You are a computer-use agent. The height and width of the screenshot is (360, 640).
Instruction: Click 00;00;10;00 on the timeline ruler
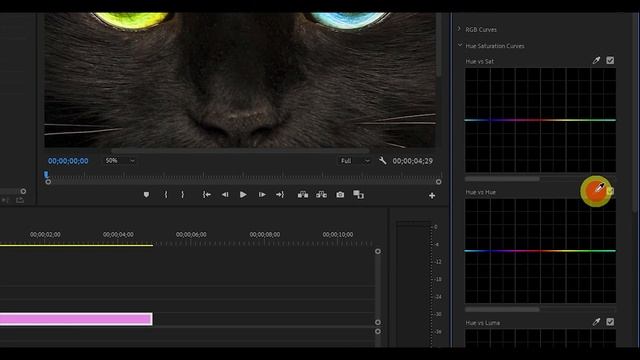tap(338, 235)
